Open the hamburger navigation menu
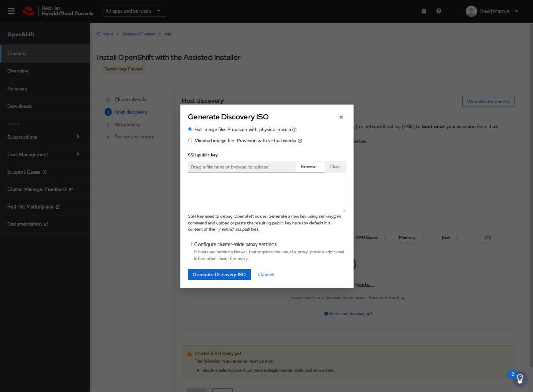The height and width of the screenshot is (392, 533). click(x=11, y=11)
